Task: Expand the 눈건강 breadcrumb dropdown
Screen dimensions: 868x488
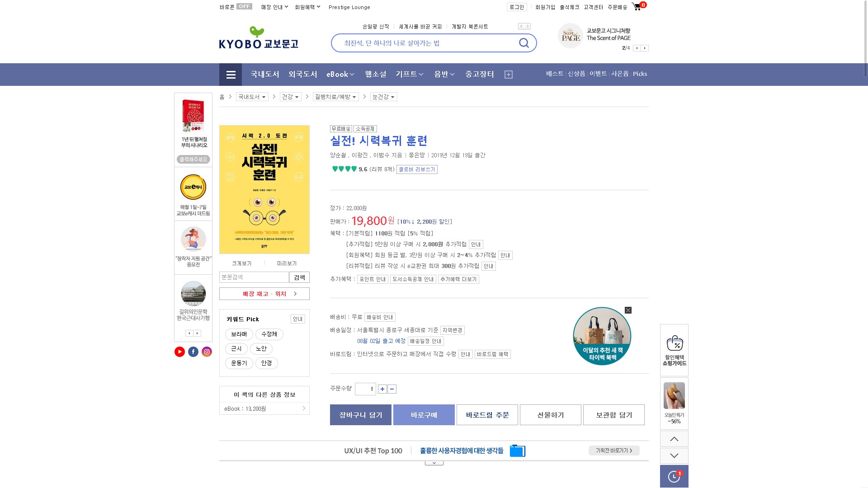Action: click(x=383, y=97)
